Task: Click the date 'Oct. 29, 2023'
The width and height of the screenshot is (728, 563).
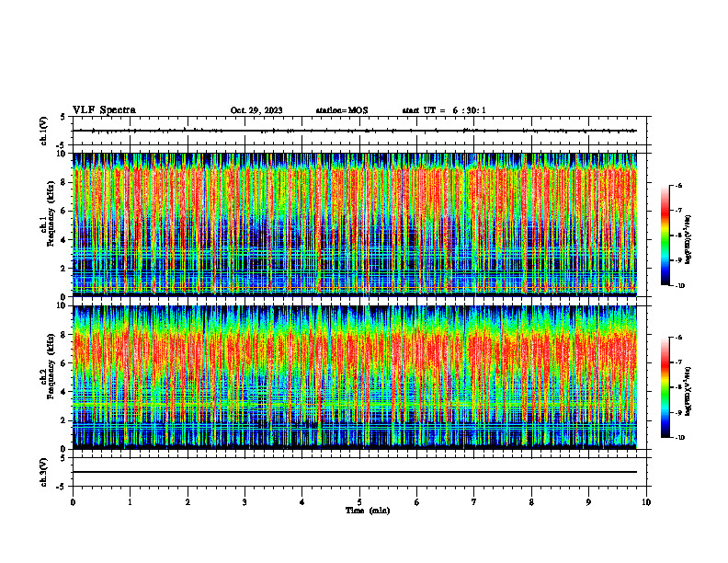Action: coord(256,110)
